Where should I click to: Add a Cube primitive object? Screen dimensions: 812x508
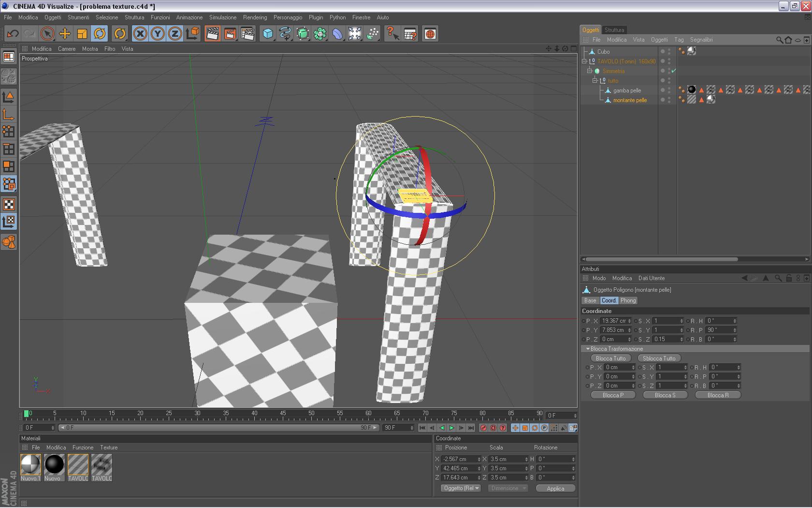pyautogui.click(x=268, y=34)
